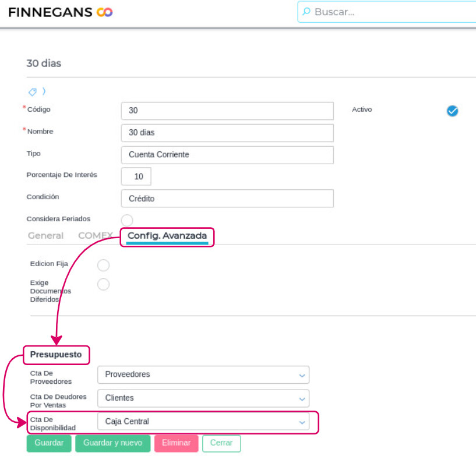Close the form with Cerrar
The image size is (476, 456).
(x=221, y=443)
